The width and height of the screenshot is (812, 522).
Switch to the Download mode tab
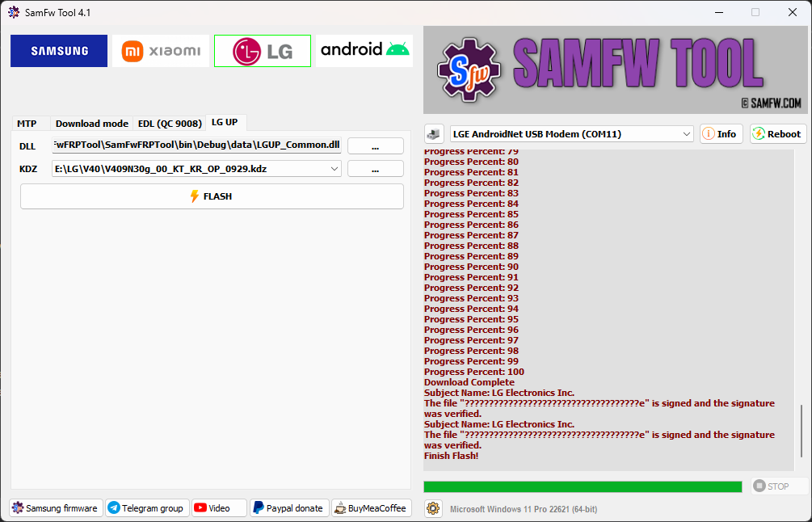(91, 124)
